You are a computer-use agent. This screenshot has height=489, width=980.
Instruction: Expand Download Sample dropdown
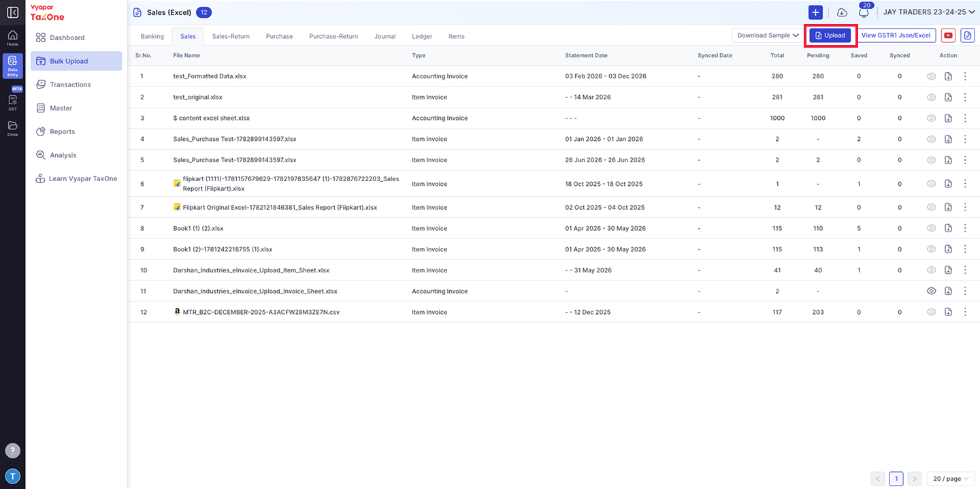pos(767,35)
